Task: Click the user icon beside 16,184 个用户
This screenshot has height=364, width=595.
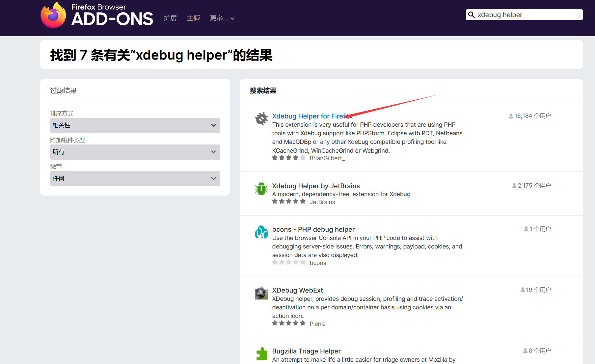Action: point(511,116)
